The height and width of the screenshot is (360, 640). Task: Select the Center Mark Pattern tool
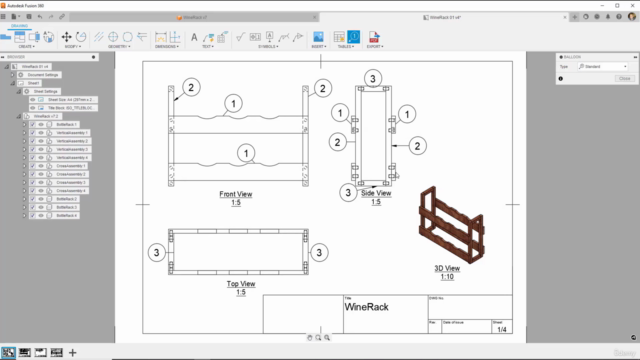coord(127,37)
